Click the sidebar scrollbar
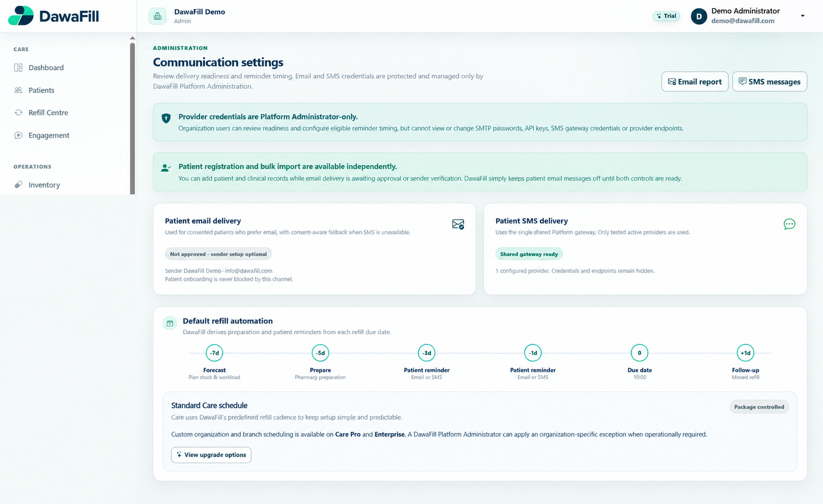This screenshot has height=504, width=823. click(x=133, y=119)
